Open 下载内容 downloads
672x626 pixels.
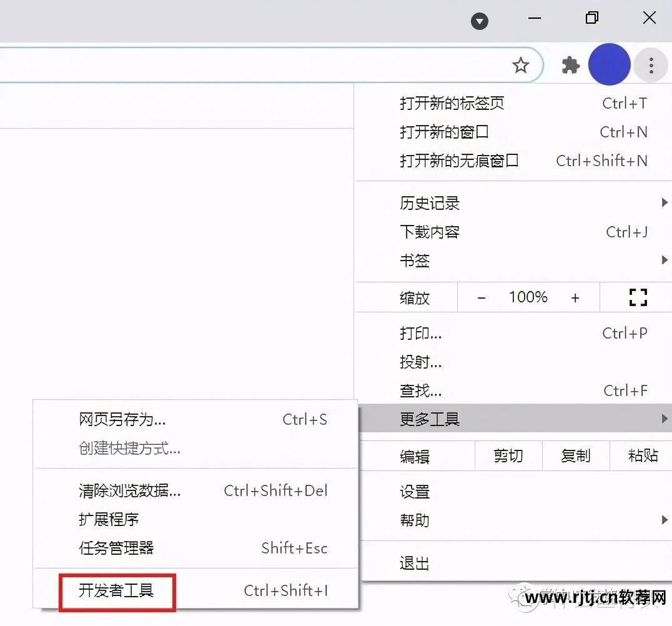point(513,232)
